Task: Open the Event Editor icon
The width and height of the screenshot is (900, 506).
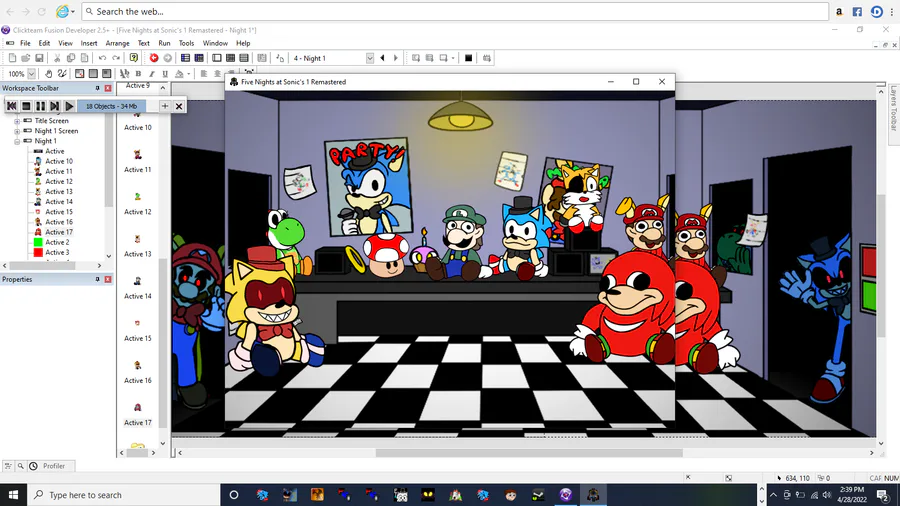Action: (x=230, y=58)
